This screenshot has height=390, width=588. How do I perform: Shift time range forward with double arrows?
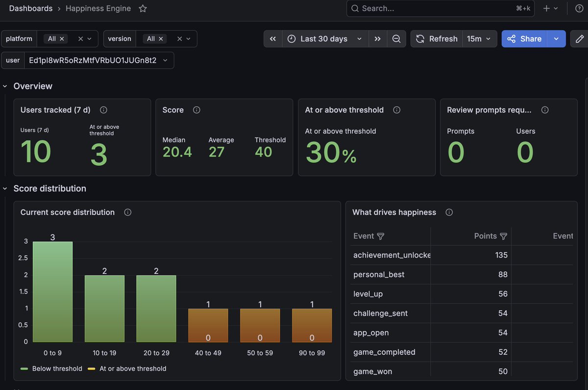coord(377,39)
